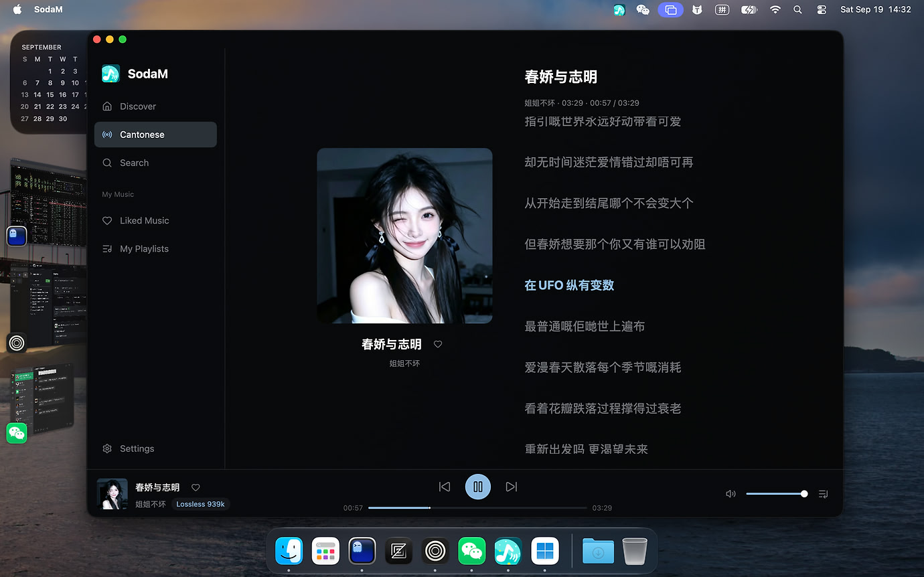Open WeChat from the Dock
The width and height of the screenshot is (924, 577).
(472, 552)
